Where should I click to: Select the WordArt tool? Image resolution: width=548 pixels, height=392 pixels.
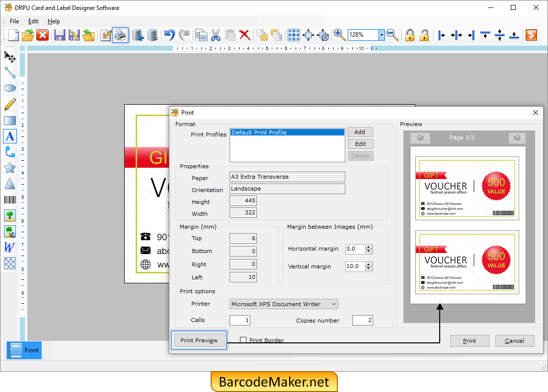tap(10, 247)
